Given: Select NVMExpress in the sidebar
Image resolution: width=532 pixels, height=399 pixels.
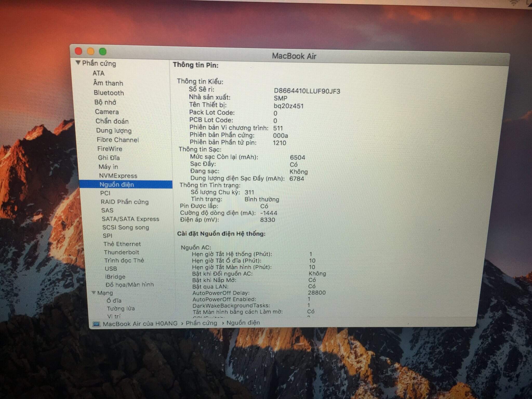Looking at the screenshot, I should pos(118,176).
